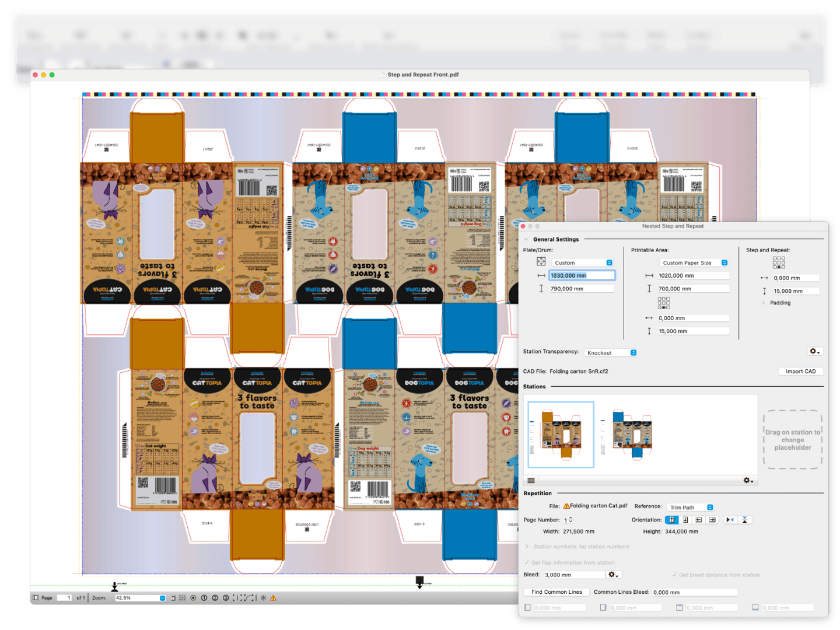This screenshot has height=630, width=840.
Task: Click the flip horizontal orientation icon
Action: click(730, 520)
